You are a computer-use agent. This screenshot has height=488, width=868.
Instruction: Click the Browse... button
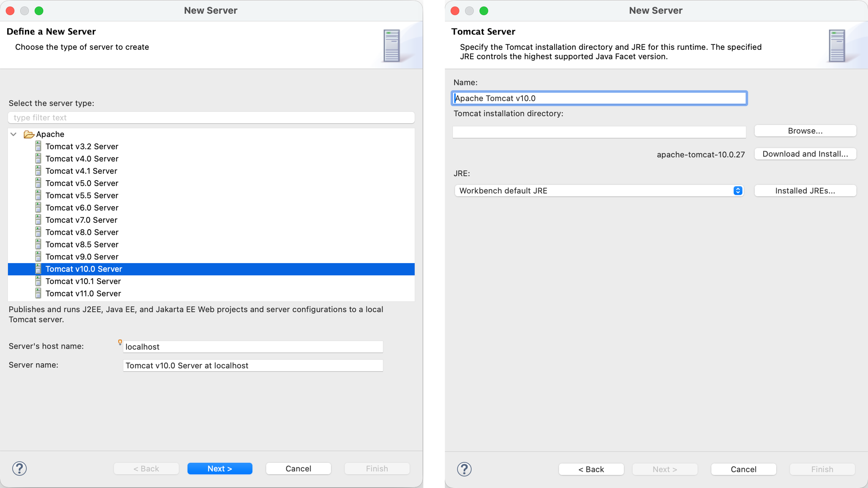(x=805, y=131)
